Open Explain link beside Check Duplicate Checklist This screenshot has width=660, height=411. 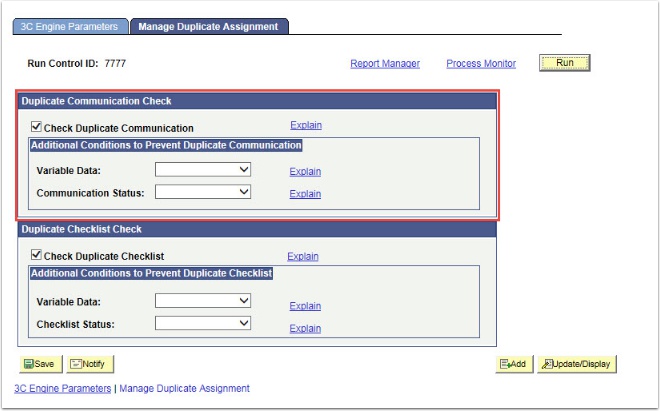(x=303, y=256)
